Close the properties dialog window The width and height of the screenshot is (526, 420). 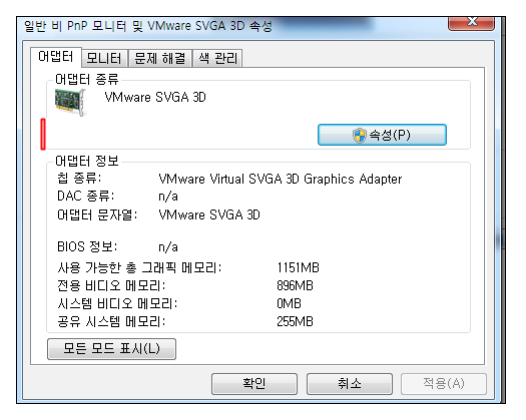tap(471, 22)
